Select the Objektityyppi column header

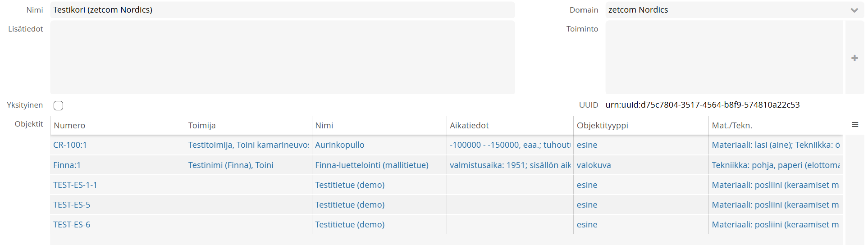pos(603,126)
